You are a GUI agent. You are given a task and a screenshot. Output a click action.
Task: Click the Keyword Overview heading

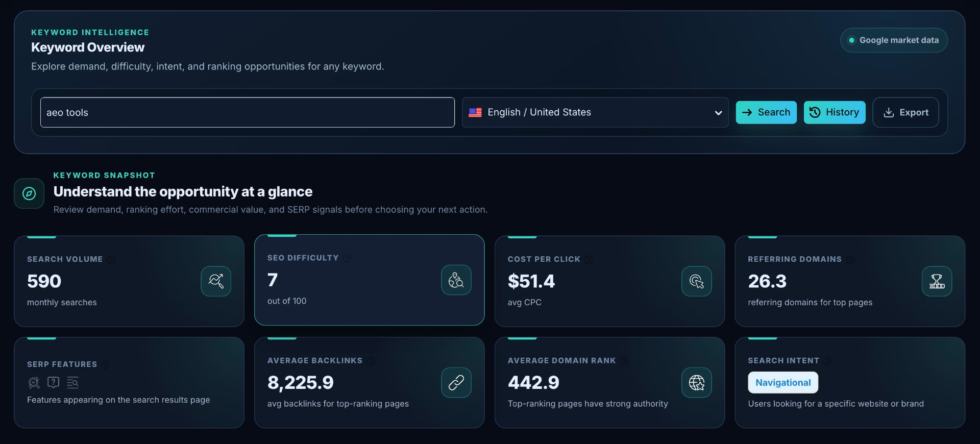click(x=88, y=47)
